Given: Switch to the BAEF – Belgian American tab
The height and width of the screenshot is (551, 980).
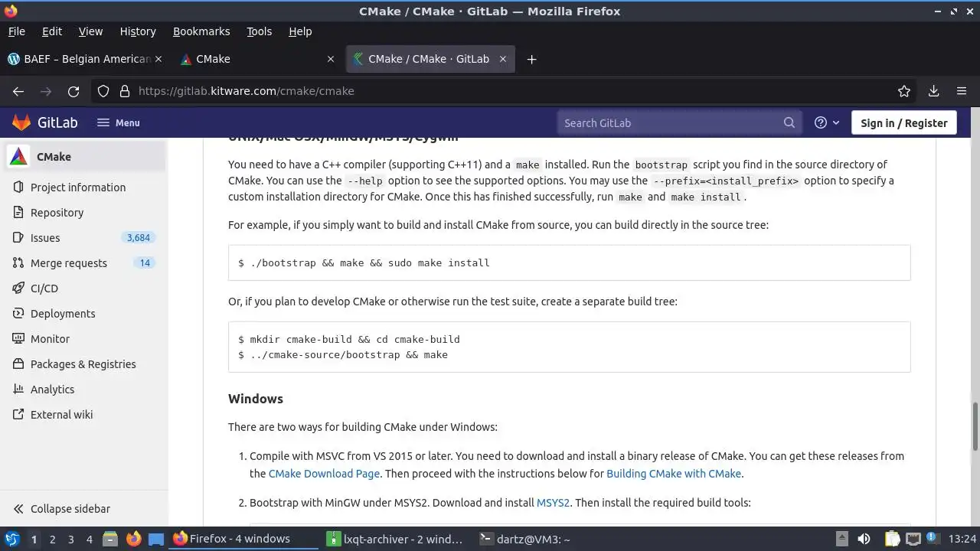Looking at the screenshot, I should 84,59.
